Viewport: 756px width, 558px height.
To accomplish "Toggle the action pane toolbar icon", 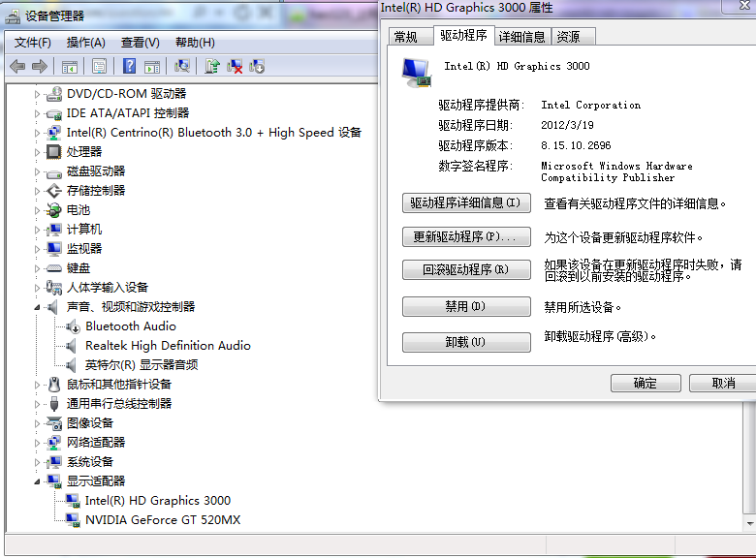I will (152, 67).
